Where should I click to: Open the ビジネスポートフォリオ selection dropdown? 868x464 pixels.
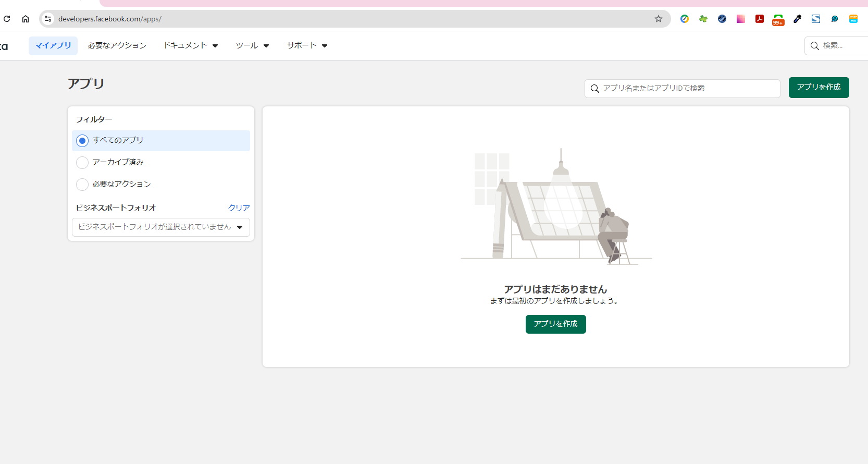click(x=161, y=227)
